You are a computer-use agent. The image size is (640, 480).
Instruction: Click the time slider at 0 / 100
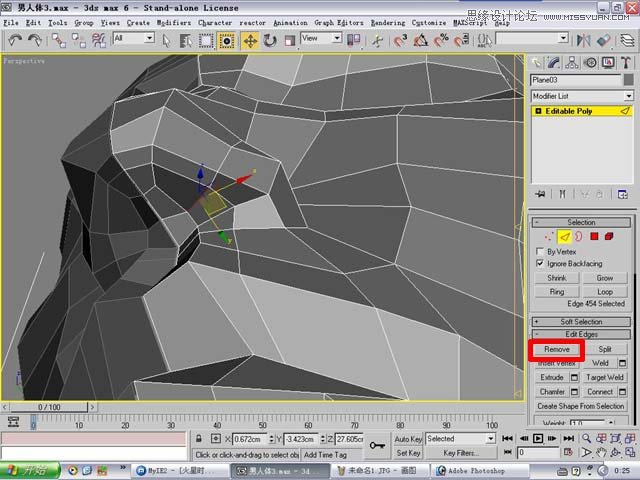(x=49, y=407)
